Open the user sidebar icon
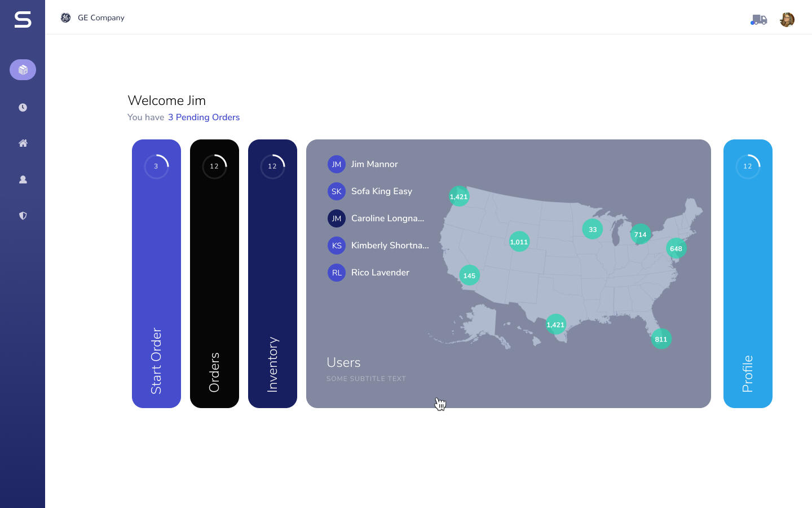Image resolution: width=812 pixels, height=508 pixels. pyautogui.click(x=23, y=179)
